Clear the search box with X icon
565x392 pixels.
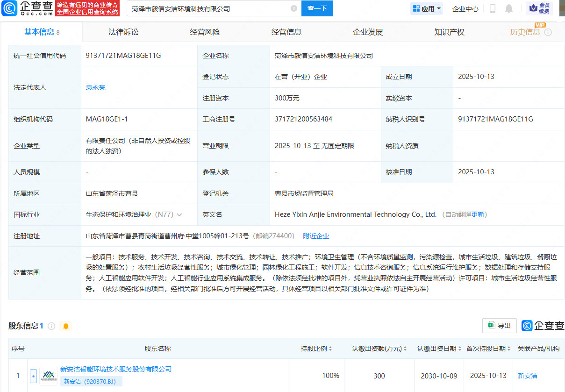point(294,8)
